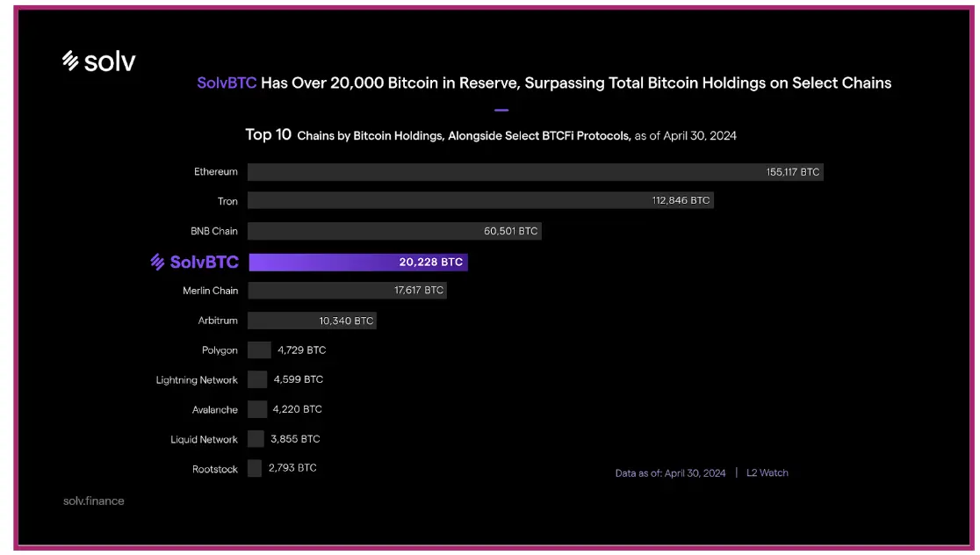Click the small Polygon bar square
980x555 pixels.
point(259,350)
